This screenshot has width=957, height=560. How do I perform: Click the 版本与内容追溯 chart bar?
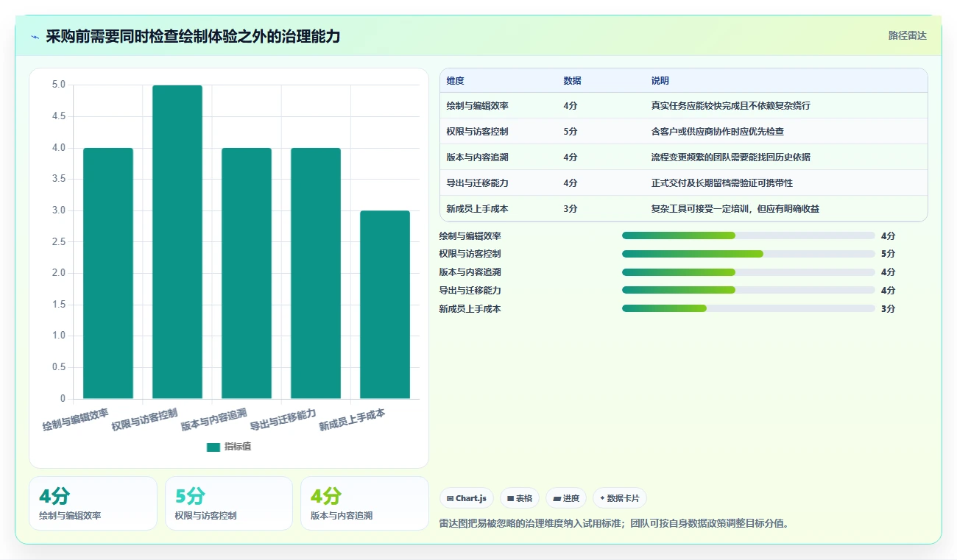pyautogui.click(x=247, y=273)
